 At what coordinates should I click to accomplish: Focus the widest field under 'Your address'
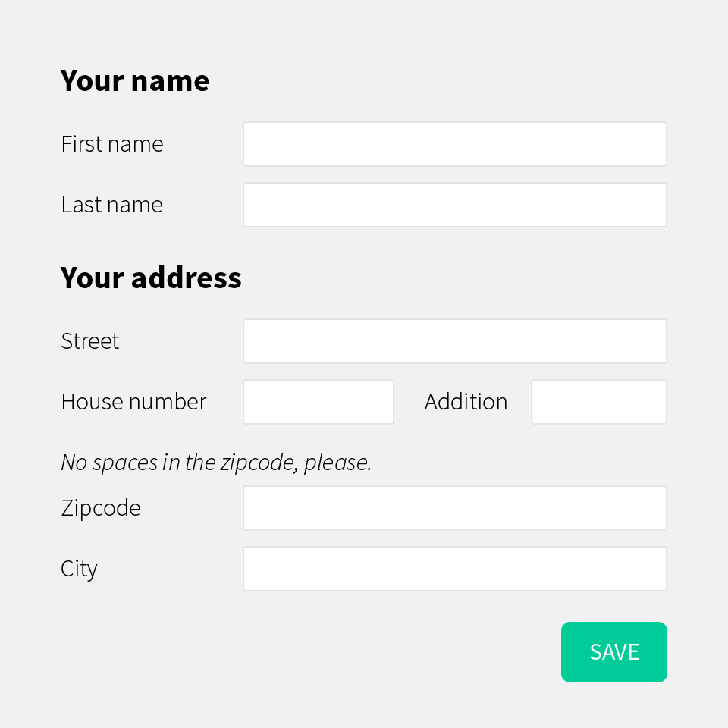pyautogui.click(x=454, y=340)
